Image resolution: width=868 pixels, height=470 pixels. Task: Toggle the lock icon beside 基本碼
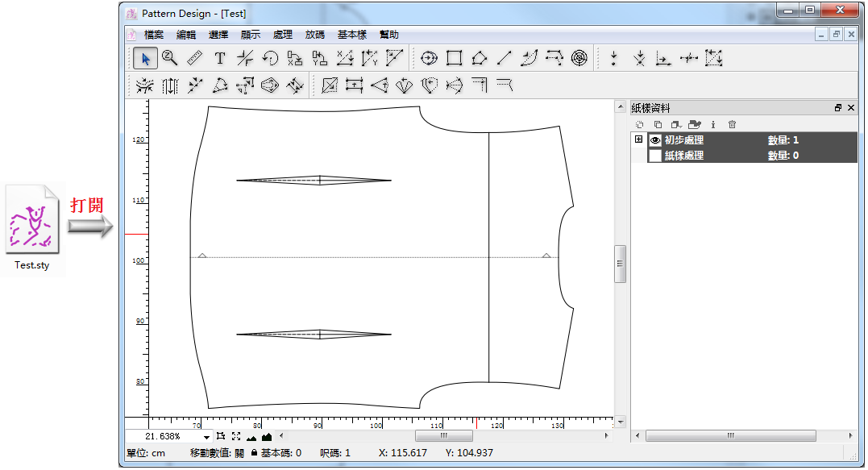click(254, 453)
